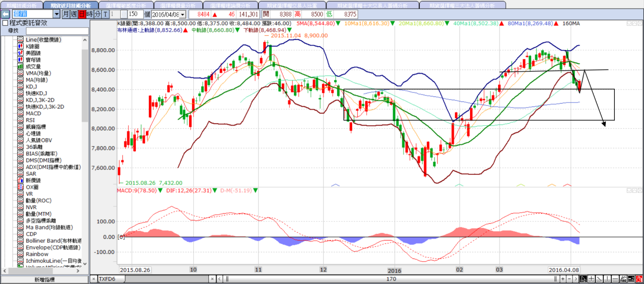Select MACD in the indicator list
This screenshot has width=644, height=284.
tap(34, 114)
